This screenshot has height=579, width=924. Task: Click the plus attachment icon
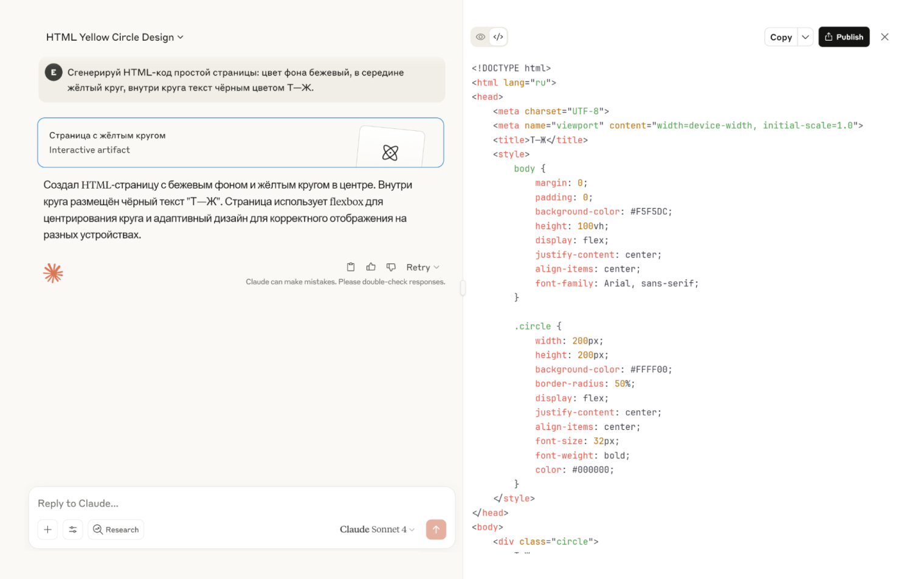pos(47,530)
